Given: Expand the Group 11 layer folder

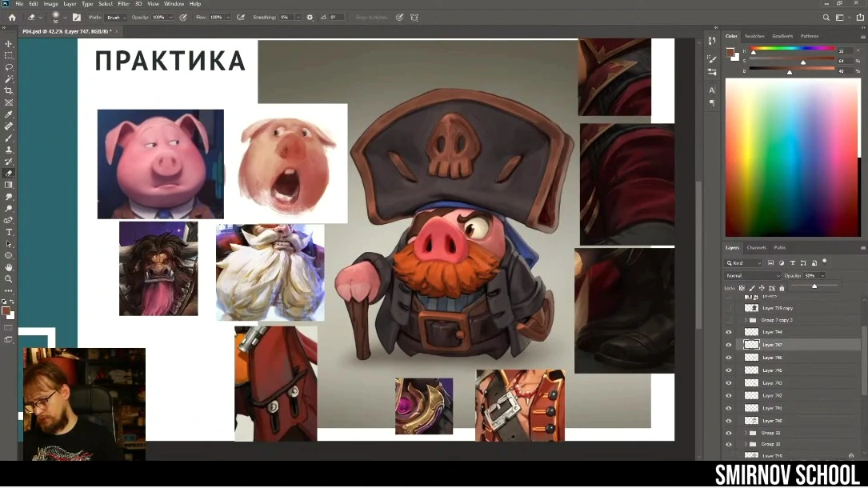Looking at the screenshot, I should (746, 433).
